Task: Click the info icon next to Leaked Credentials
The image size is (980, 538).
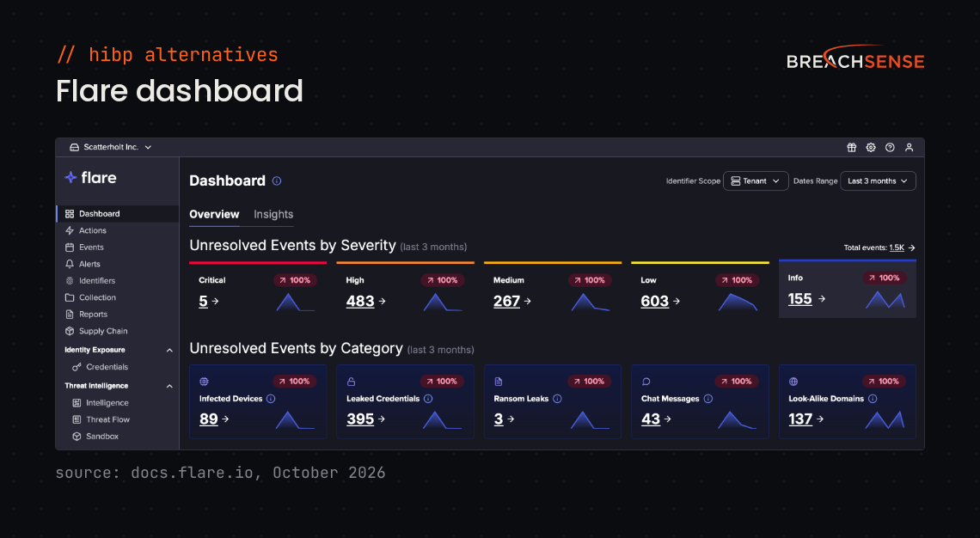Action: pos(428,399)
